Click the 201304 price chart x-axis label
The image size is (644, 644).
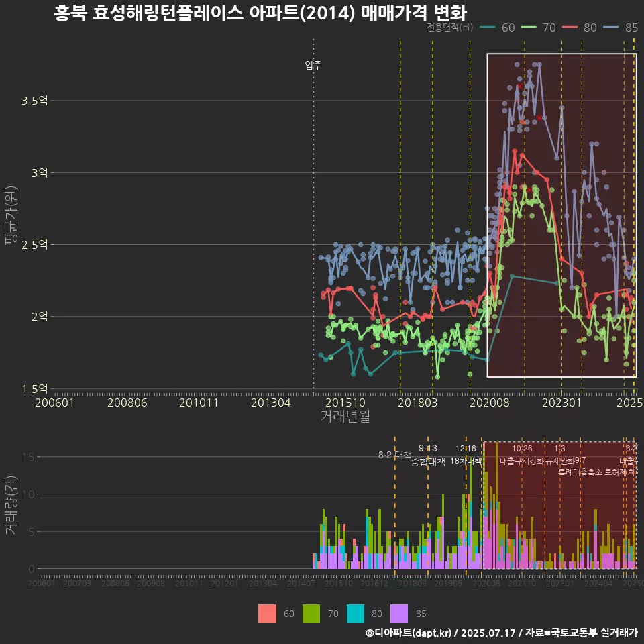pyautogui.click(x=270, y=402)
